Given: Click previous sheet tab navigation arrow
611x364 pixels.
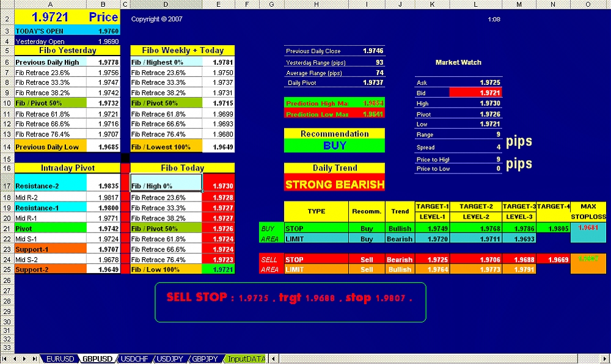Looking at the screenshot, I should [x=15, y=359].
